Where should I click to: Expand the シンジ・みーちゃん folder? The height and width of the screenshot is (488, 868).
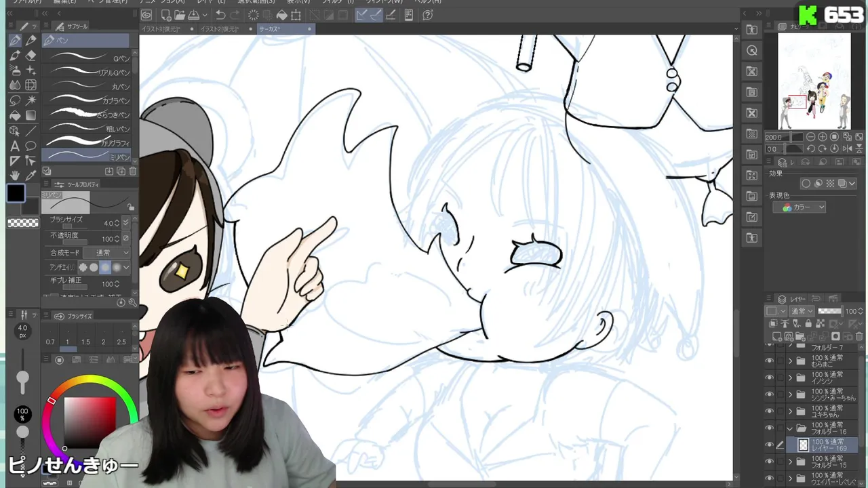(x=790, y=394)
